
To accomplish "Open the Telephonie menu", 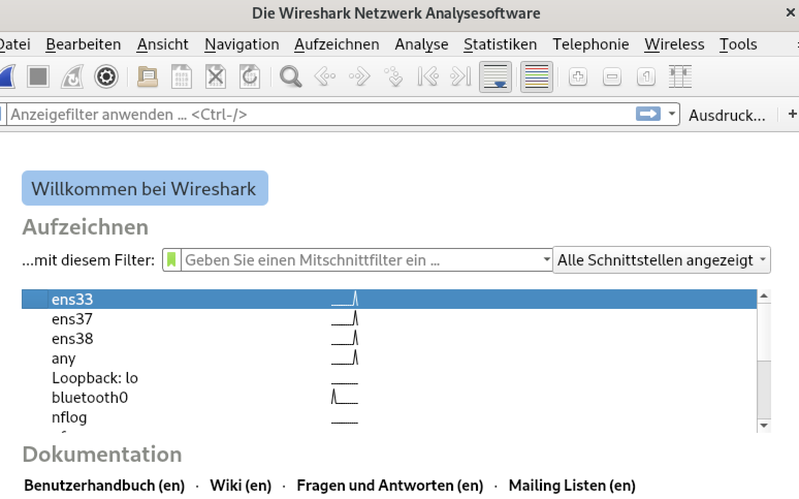I will point(591,44).
